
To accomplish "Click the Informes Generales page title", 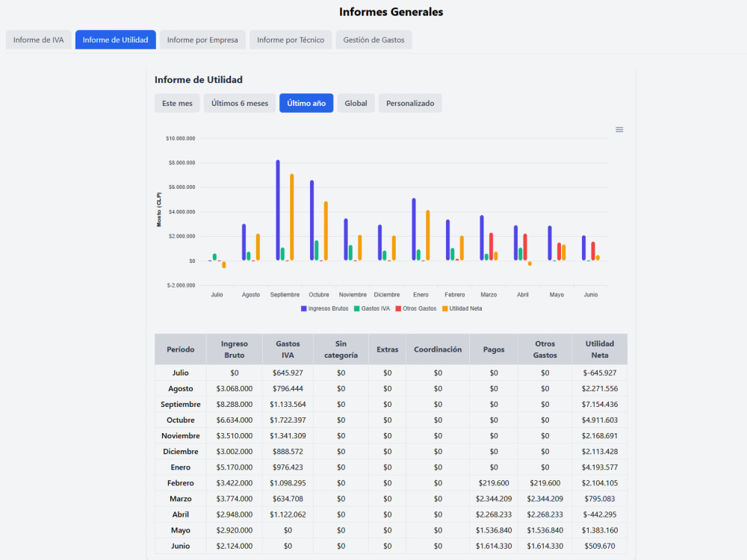I will pos(391,12).
